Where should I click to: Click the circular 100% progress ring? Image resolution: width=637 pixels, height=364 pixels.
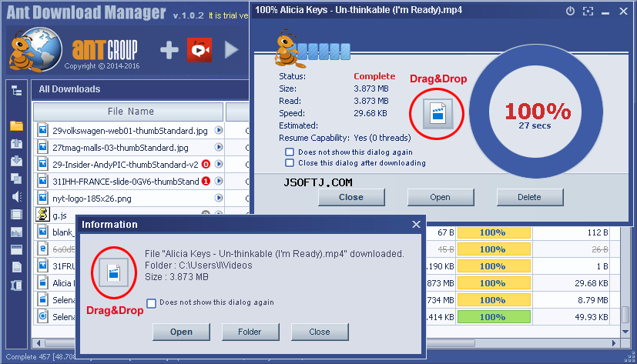click(x=536, y=112)
